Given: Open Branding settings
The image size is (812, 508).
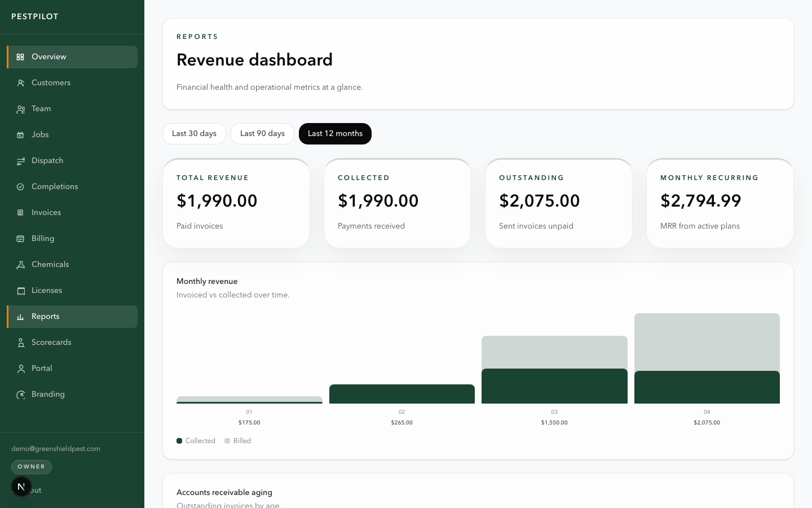Looking at the screenshot, I should [x=72, y=395].
